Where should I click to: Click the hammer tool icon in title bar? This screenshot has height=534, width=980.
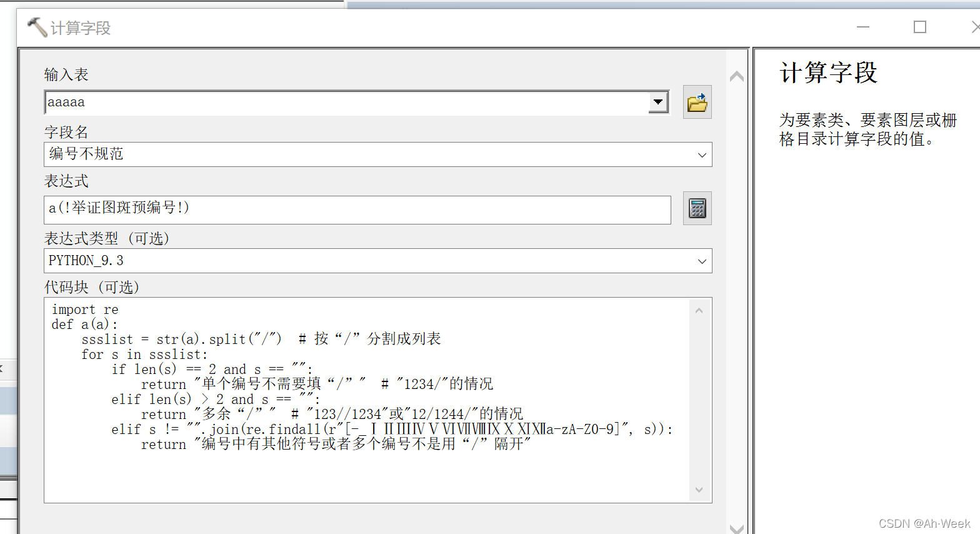pos(37,27)
